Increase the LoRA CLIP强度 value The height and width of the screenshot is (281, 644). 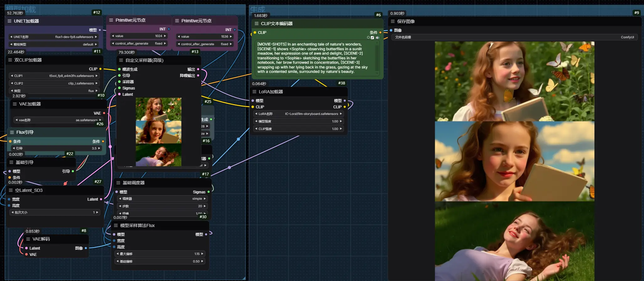point(341,129)
